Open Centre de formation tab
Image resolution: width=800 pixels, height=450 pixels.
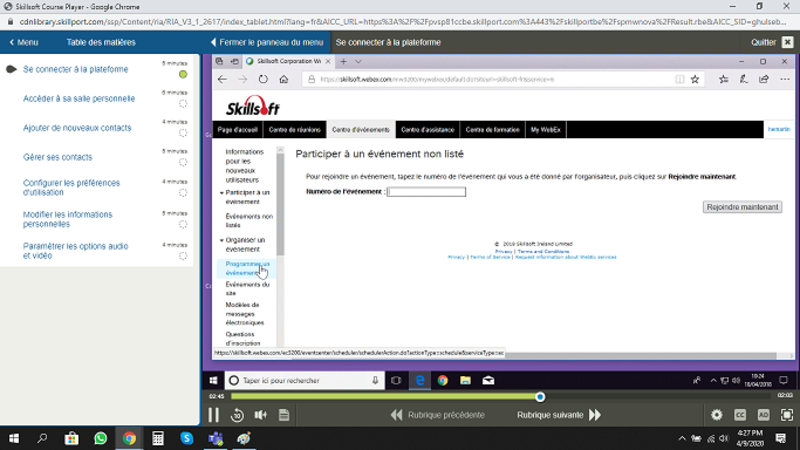click(x=492, y=130)
